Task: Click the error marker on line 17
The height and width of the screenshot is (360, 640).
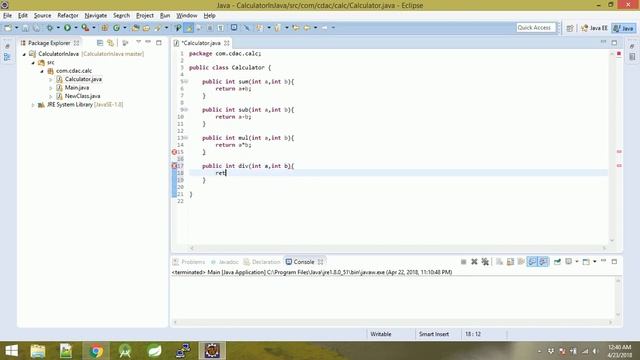Action: point(174,166)
